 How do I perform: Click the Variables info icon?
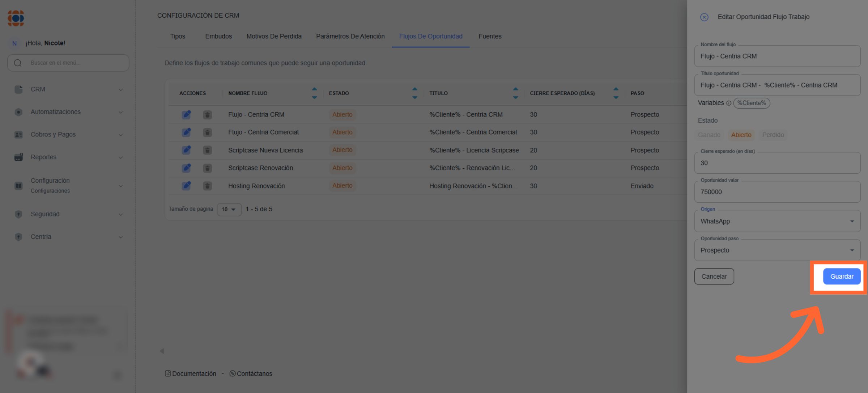point(728,103)
